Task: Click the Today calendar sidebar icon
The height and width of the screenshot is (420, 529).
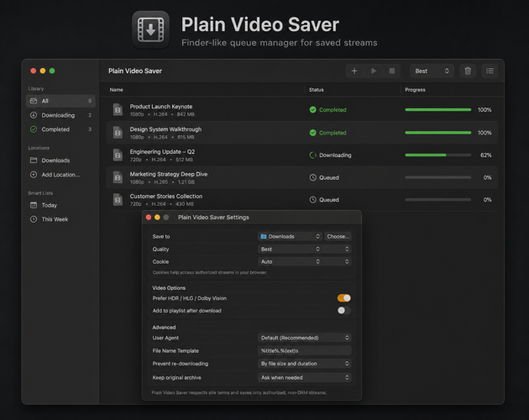Action: [x=34, y=205]
